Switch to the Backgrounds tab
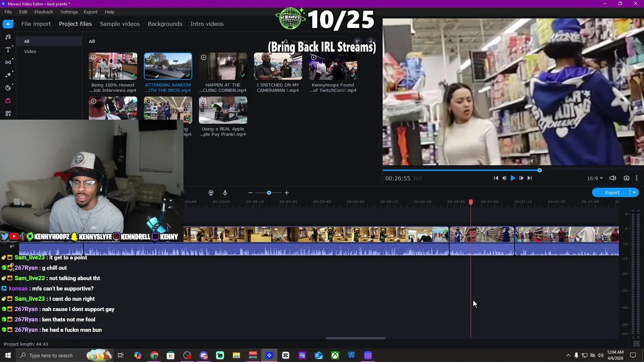The image size is (644, 362). pos(165,24)
